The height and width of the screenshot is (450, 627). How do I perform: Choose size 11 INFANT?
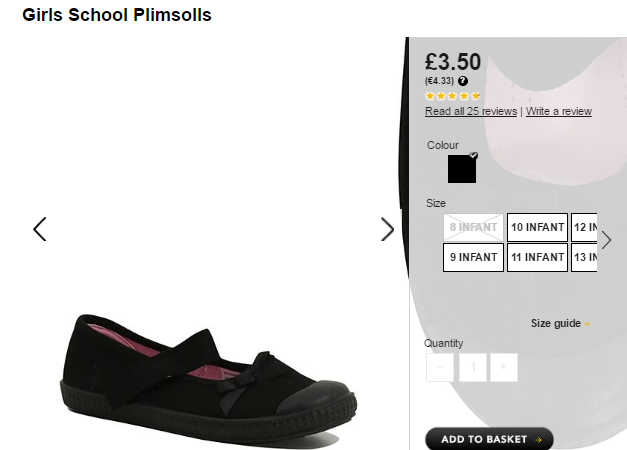tap(537, 257)
